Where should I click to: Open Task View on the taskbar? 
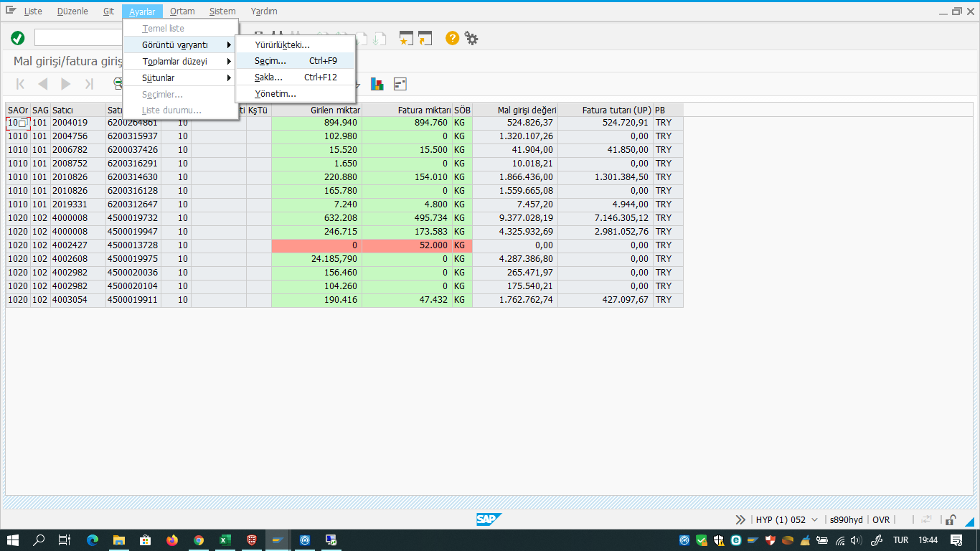click(x=65, y=540)
